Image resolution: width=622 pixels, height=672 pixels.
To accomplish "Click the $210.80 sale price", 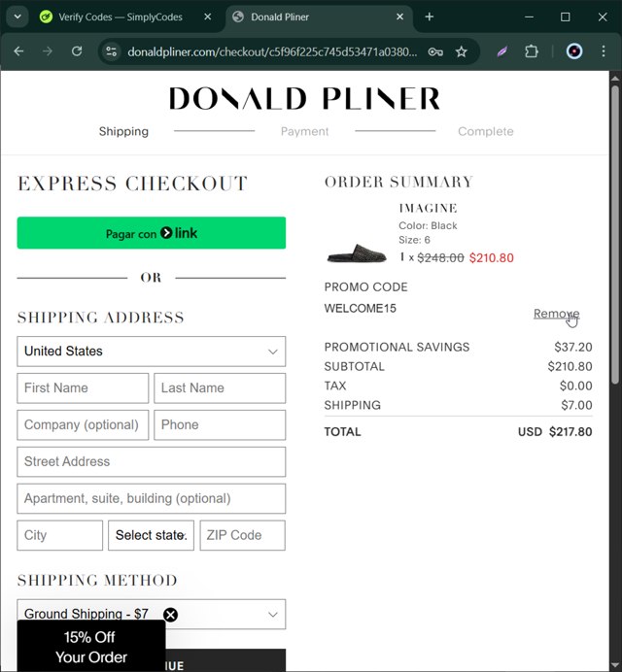I will [x=491, y=258].
